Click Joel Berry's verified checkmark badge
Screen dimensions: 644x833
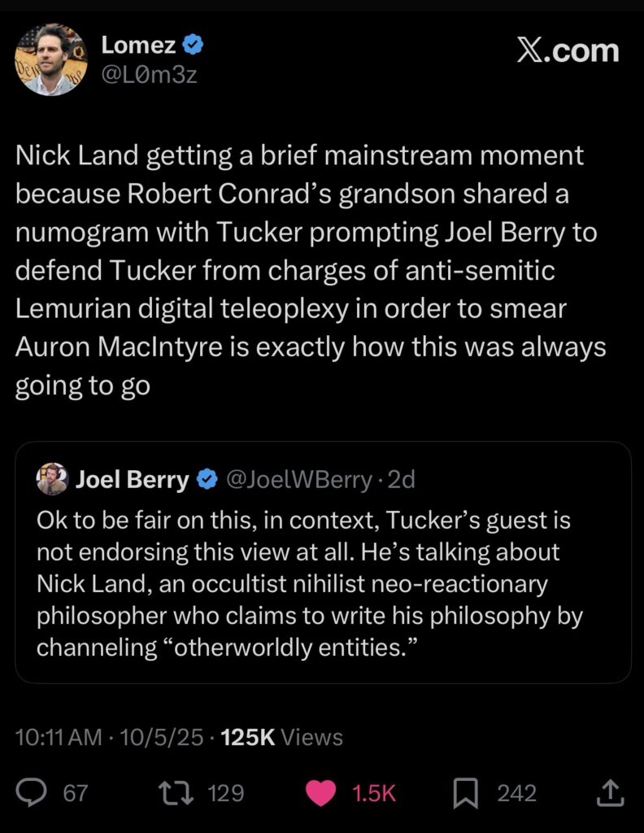pyautogui.click(x=207, y=480)
